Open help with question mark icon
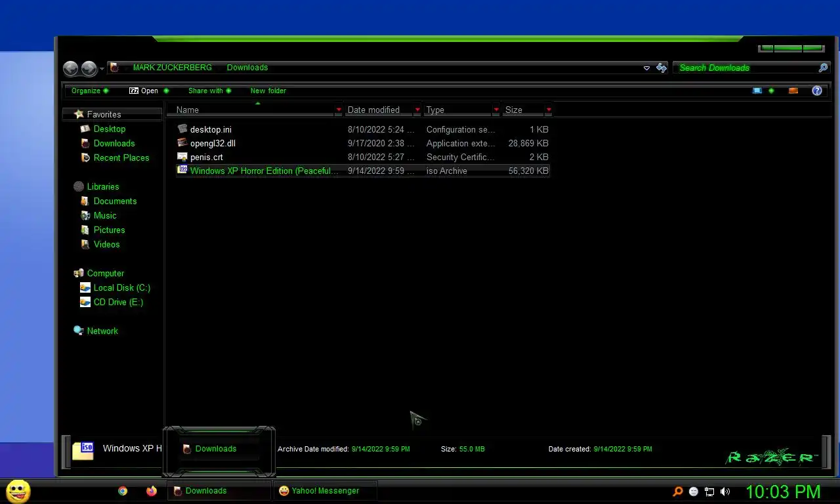 point(817,91)
